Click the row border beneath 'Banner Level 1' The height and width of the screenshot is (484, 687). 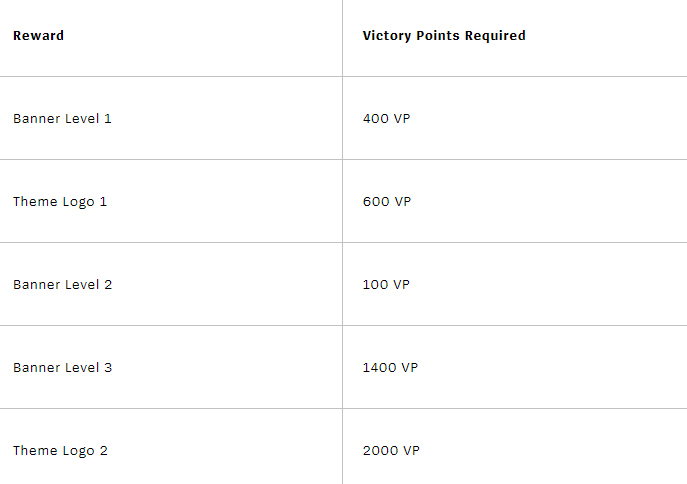tap(200, 159)
